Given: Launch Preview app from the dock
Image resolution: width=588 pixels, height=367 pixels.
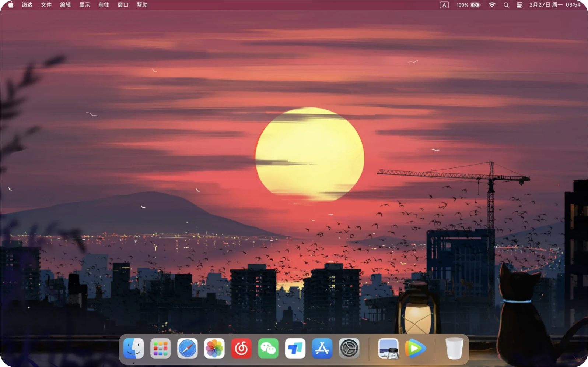Looking at the screenshot, I should [388, 348].
